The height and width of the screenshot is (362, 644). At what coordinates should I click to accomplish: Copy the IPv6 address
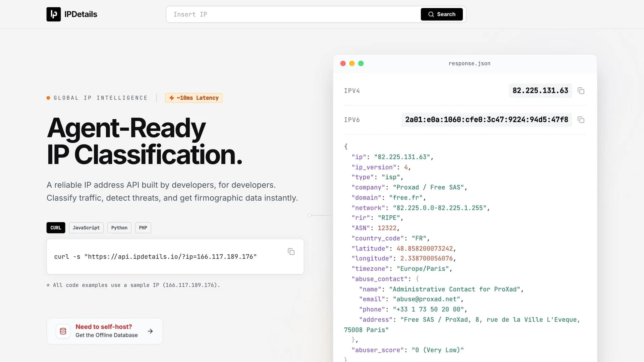[x=581, y=120]
